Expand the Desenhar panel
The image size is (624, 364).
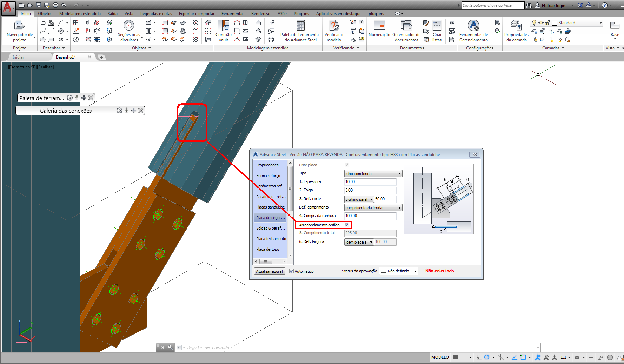point(54,48)
